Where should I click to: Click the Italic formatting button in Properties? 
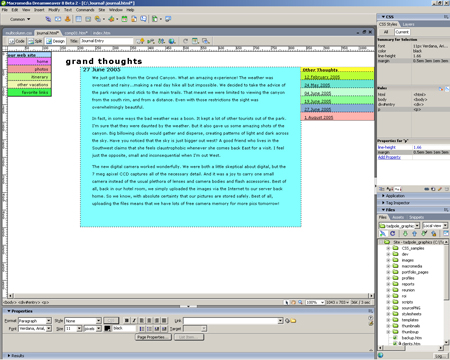(x=134, y=320)
